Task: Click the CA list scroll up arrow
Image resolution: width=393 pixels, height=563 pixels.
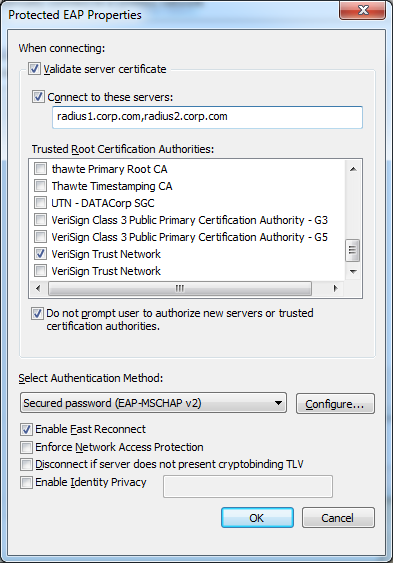Action: 353,169
